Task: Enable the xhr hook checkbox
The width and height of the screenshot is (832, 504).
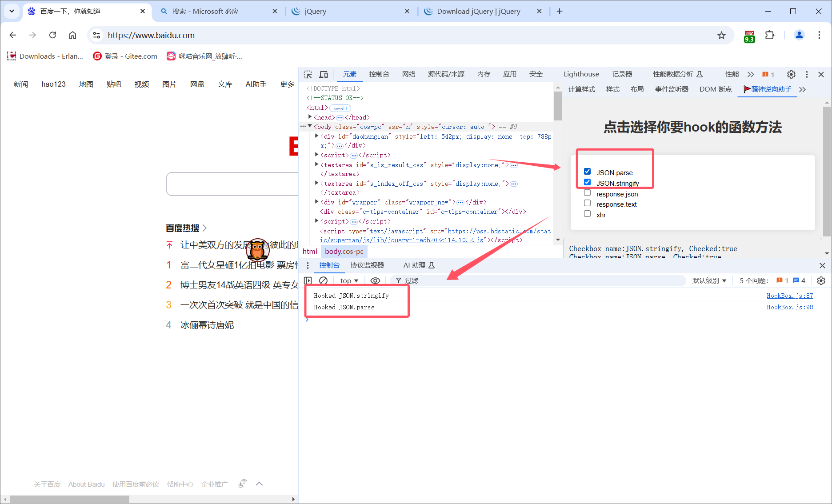Action: coord(587,214)
